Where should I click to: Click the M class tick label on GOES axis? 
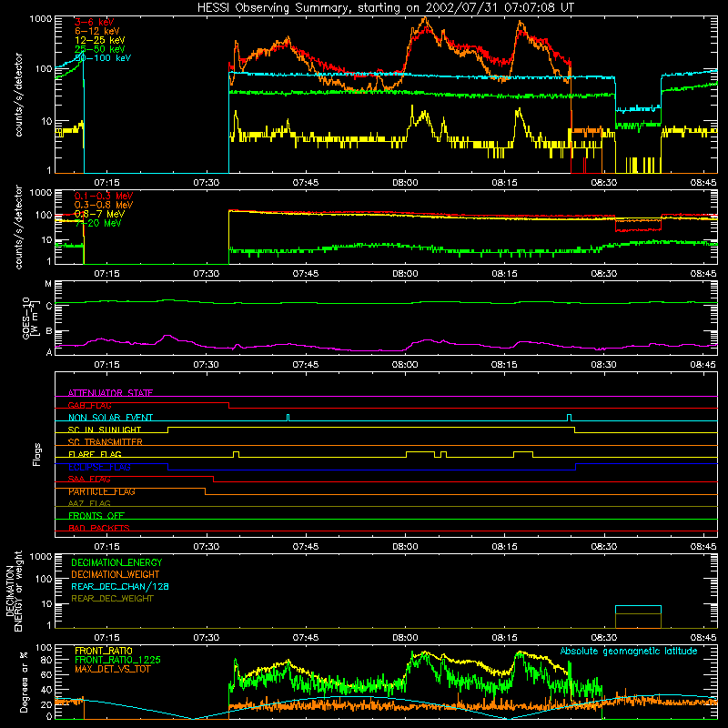click(x=48, y=284)
